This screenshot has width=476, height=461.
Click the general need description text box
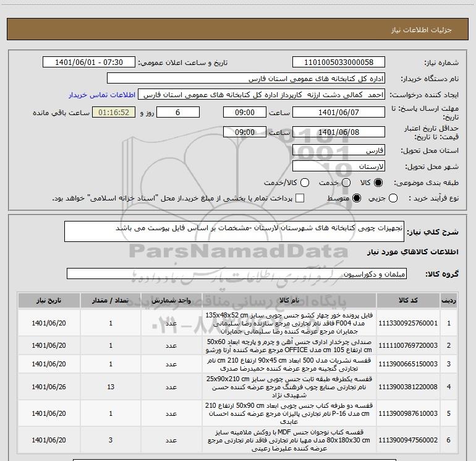(x=234, y=231)
